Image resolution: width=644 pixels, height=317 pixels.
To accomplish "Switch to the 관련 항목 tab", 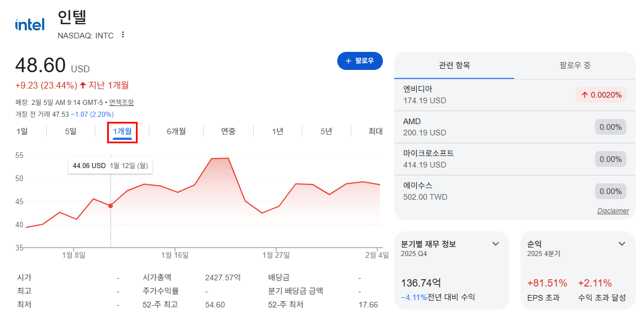I will pyautogui.click(x=455, y=65).
